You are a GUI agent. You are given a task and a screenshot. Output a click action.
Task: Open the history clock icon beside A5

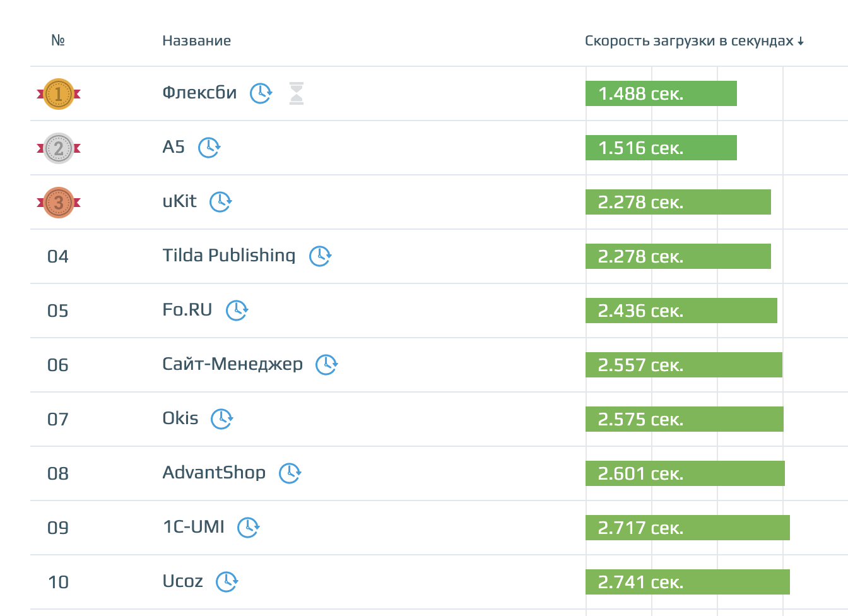(x=209, y=148)
